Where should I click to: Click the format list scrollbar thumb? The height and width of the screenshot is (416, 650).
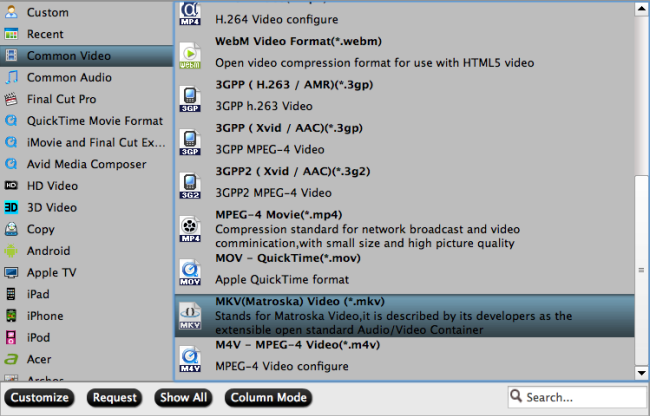(x=641, y=270)
